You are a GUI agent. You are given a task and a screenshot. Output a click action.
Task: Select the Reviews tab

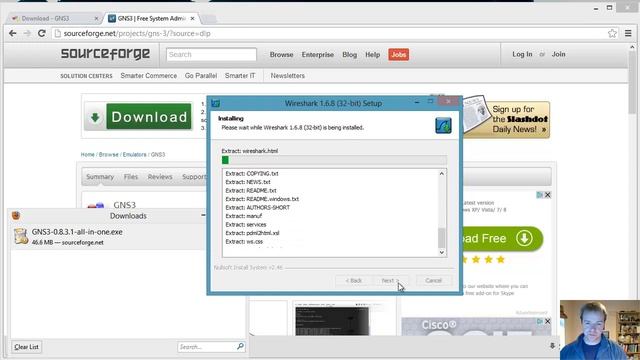click(160, 177)
